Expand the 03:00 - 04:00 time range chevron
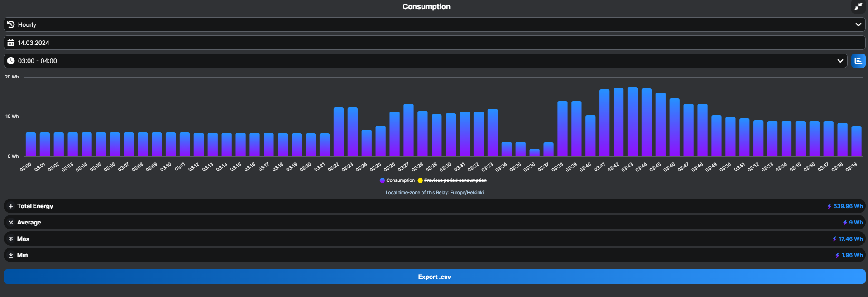This screenshot has width=868, height=297. click(x=840, y=61)
